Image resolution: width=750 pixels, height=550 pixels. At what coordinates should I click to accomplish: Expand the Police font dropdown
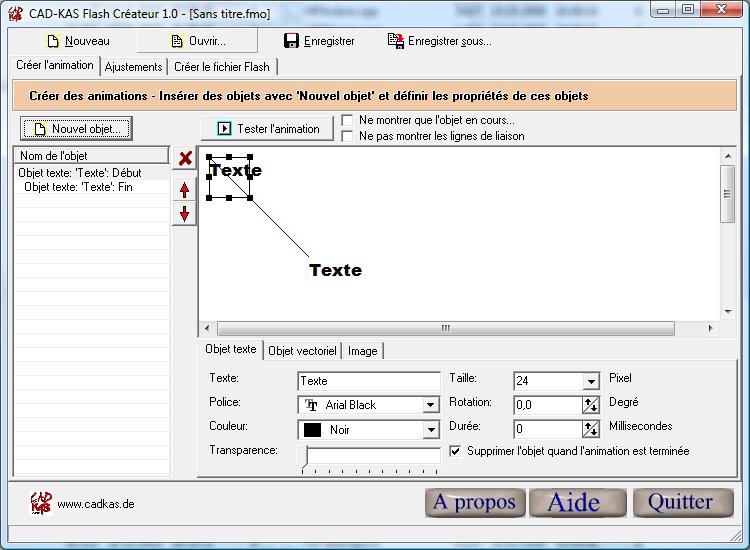point(430,405)
